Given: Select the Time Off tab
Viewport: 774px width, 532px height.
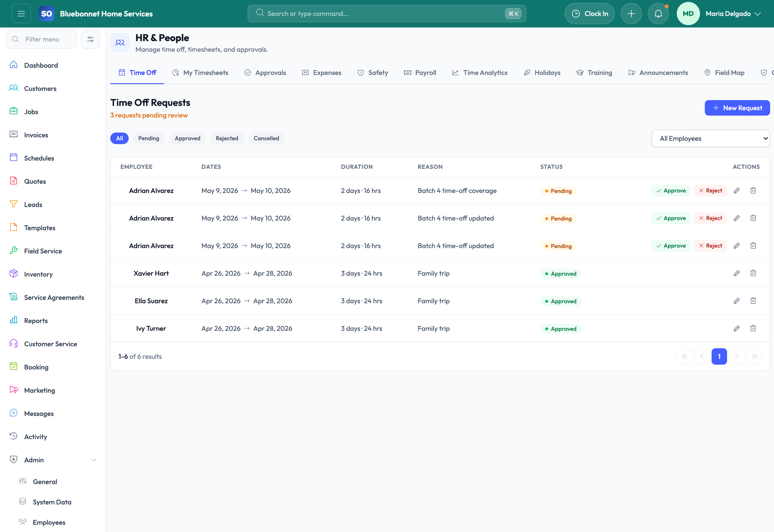Looking at the screenshot, I should tap(137, 73).
